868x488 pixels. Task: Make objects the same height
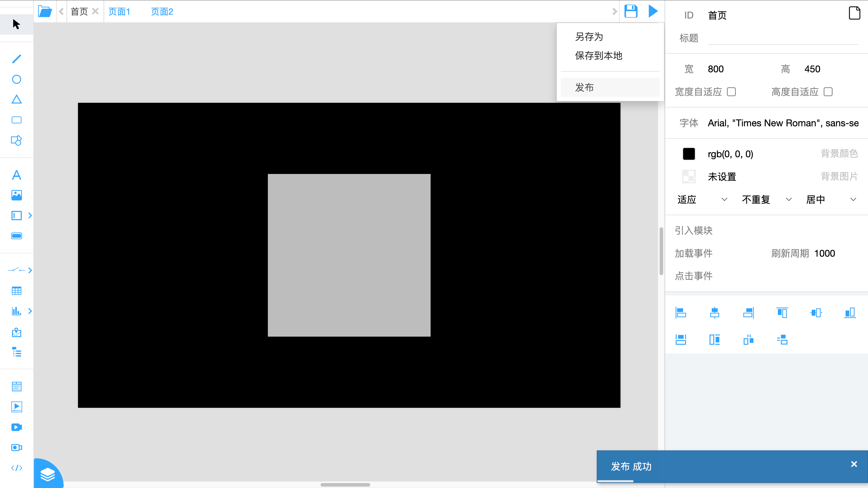click(714, 340)
